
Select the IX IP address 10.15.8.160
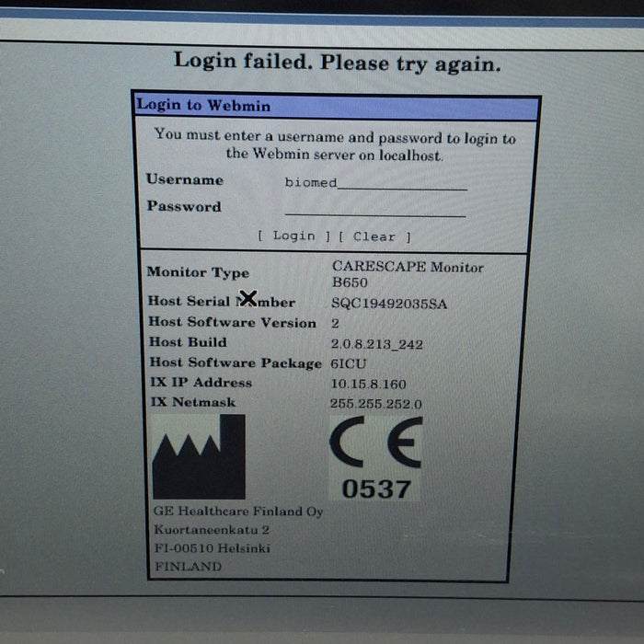click(368, 384)
